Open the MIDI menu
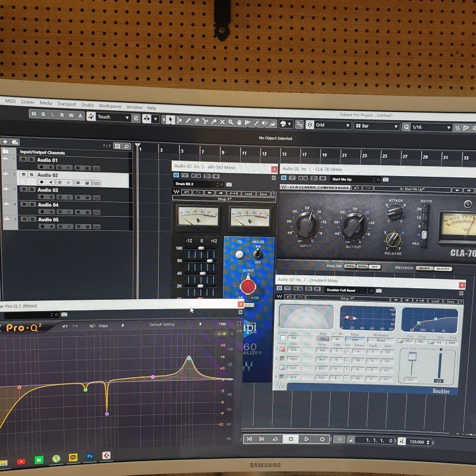Screen dimensions: 476x476 point(10,101)
